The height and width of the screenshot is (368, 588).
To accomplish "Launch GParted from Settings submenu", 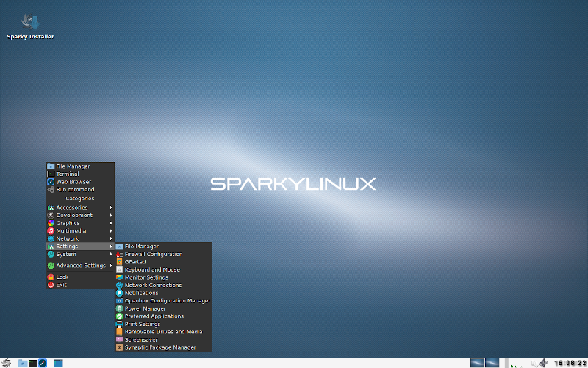I will coord(163,262).
